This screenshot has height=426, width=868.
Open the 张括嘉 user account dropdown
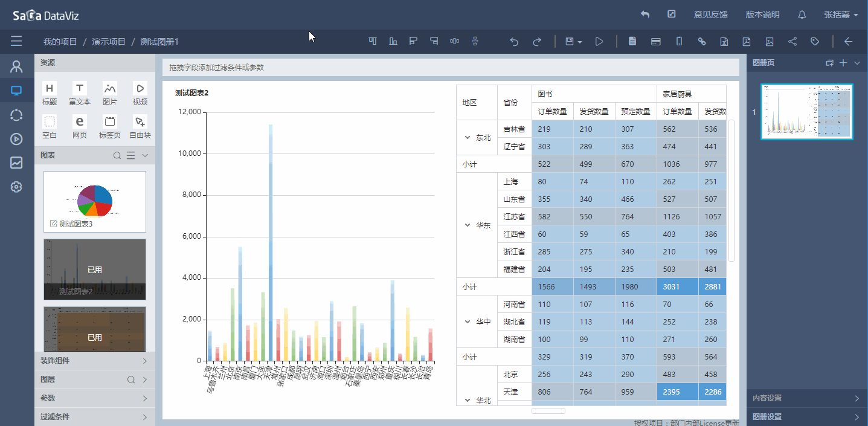tap(841, 15)
